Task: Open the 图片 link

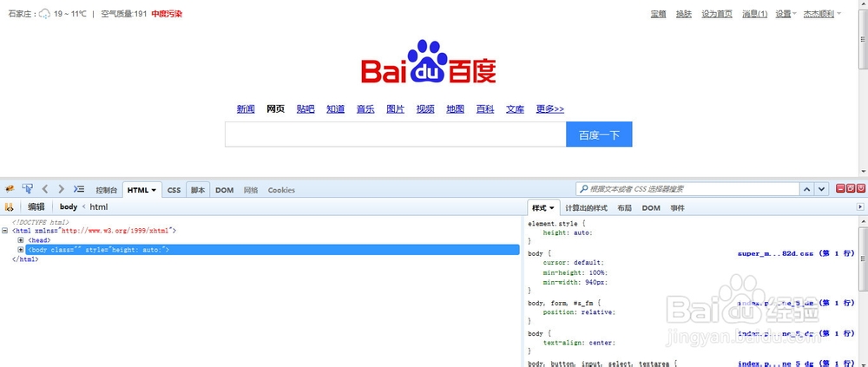Action: click(395, 109)
